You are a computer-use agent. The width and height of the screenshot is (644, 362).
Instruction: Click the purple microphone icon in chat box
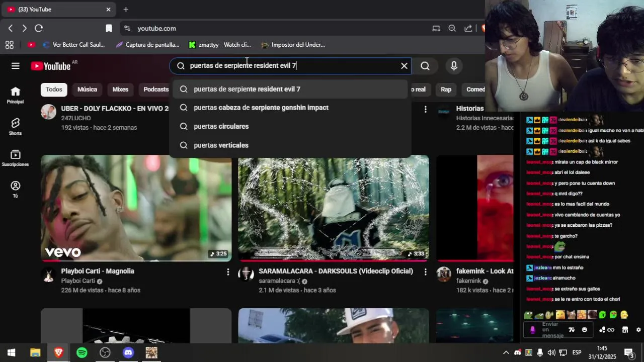click(x=533, y=330)
